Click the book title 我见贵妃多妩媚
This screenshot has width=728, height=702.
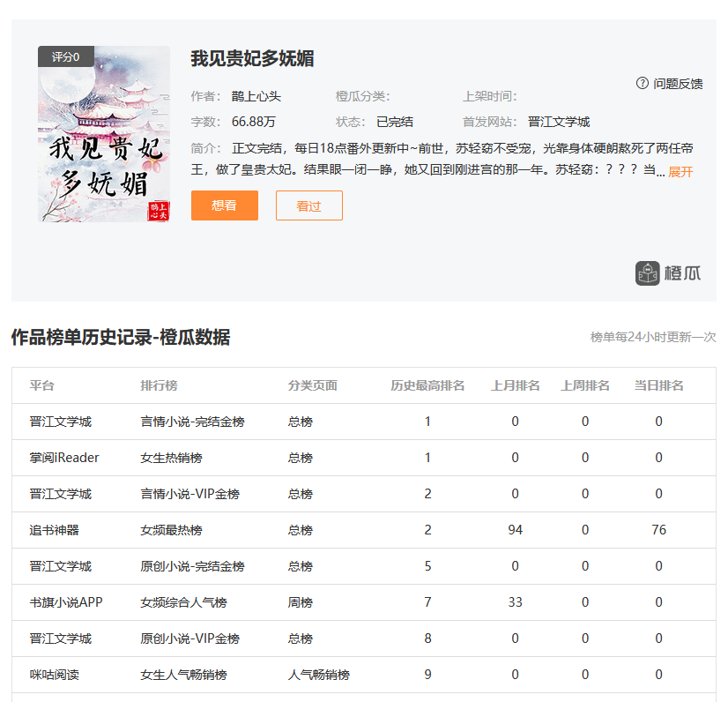[x=253, y=59]
